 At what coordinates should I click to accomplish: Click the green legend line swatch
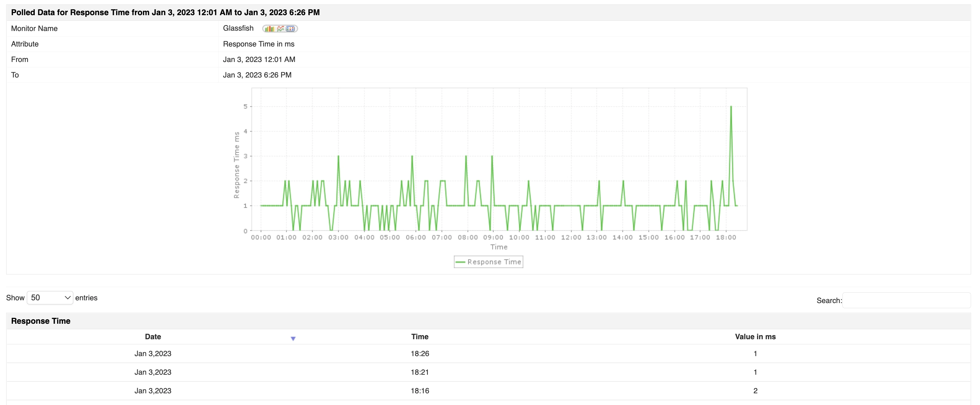(460, 262)
